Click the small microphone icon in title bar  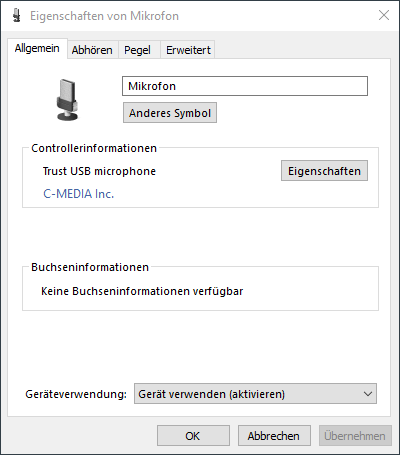[x=16, y=16]
